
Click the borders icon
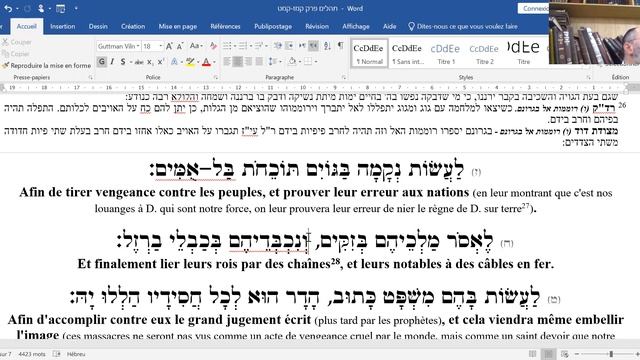[x=307, y=62]
